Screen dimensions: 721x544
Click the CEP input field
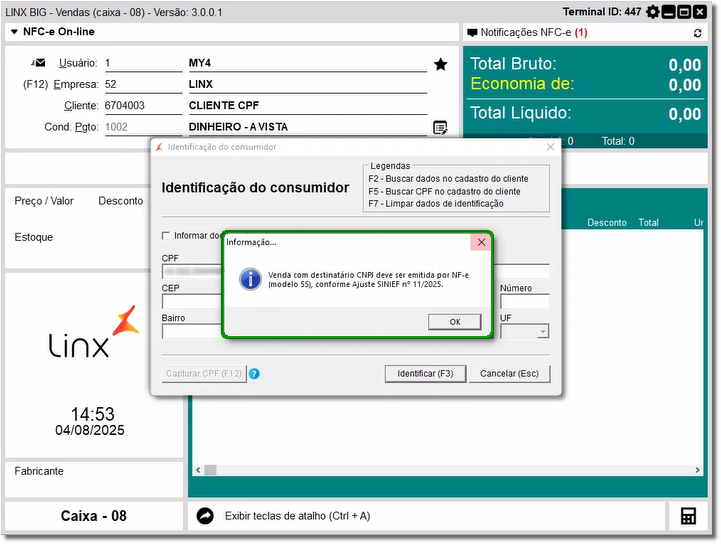tap(192, 302)
